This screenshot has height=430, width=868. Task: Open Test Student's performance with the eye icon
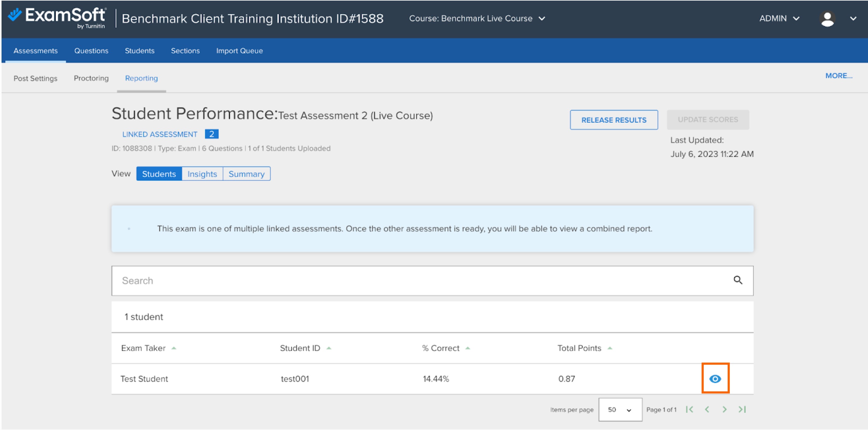pyautogui.click(x=715, y=378)
